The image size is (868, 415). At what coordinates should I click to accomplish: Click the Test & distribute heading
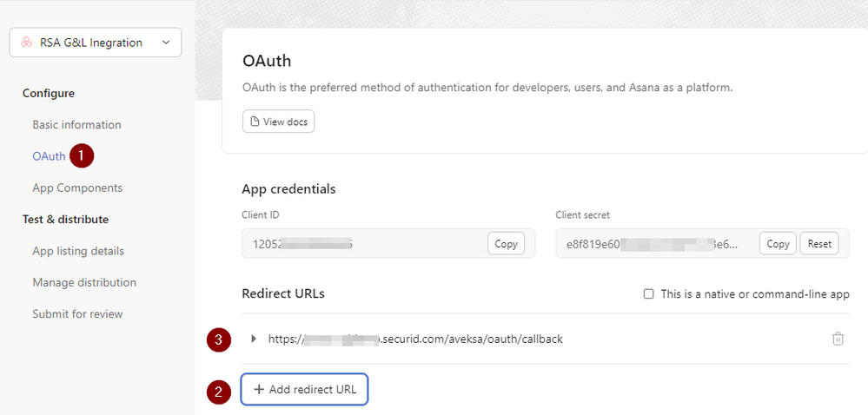(65, 219)
